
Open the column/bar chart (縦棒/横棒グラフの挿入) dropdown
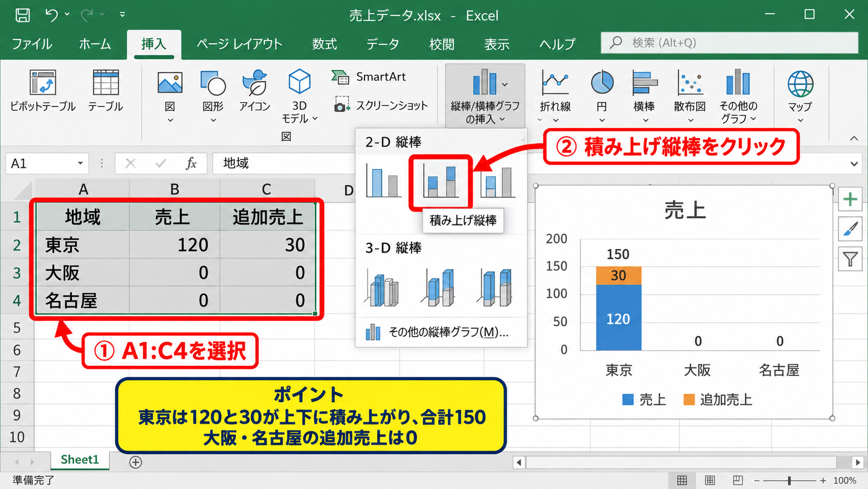[x=485, y=96]
